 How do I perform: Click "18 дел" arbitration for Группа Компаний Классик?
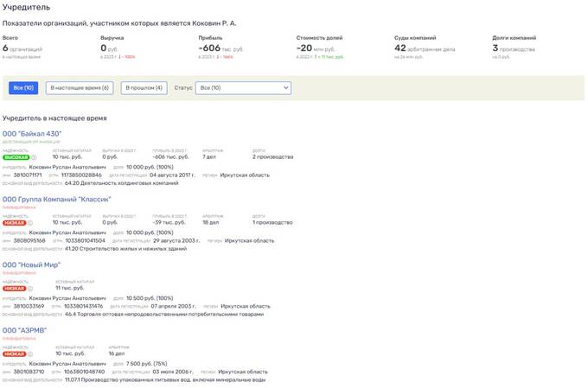pyautogui.click(x=210, y=223)
